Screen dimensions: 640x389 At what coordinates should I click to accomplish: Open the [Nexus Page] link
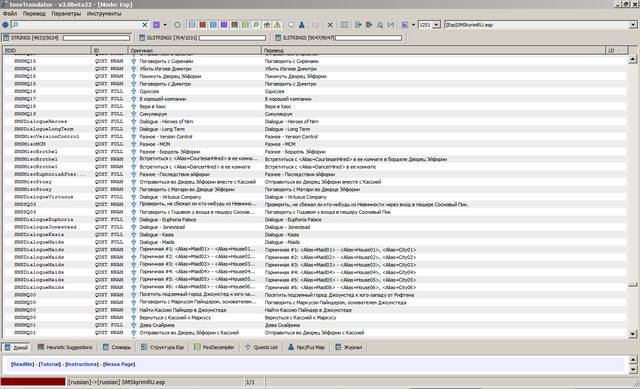click(x=119, y=364)
